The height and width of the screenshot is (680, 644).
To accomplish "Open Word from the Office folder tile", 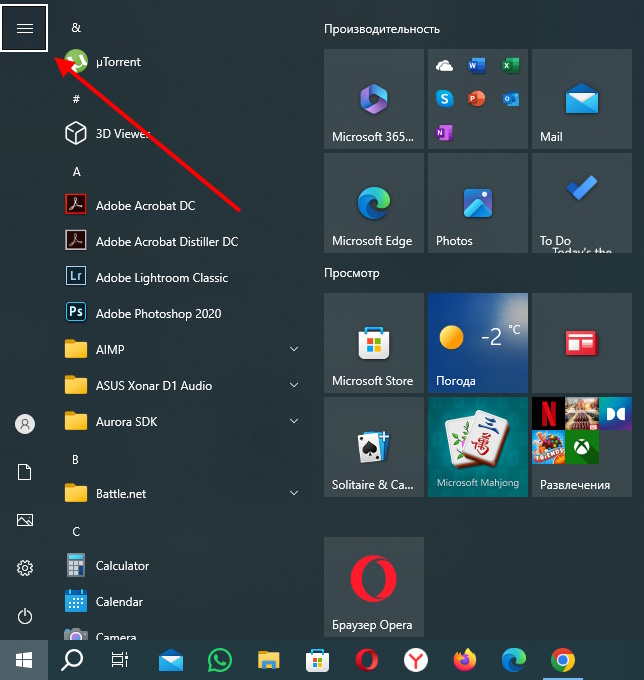I will pos(477,65).
